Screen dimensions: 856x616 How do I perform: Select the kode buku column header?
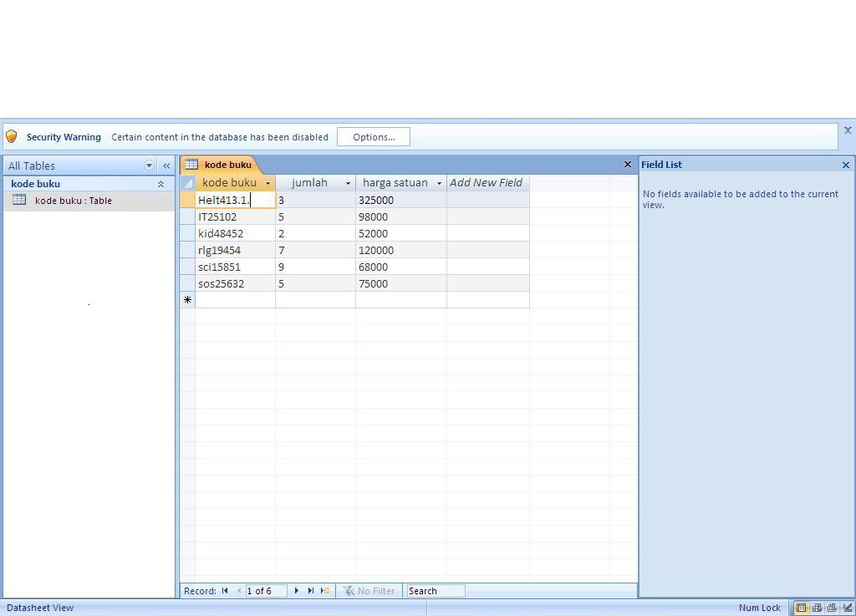(229, 183)
